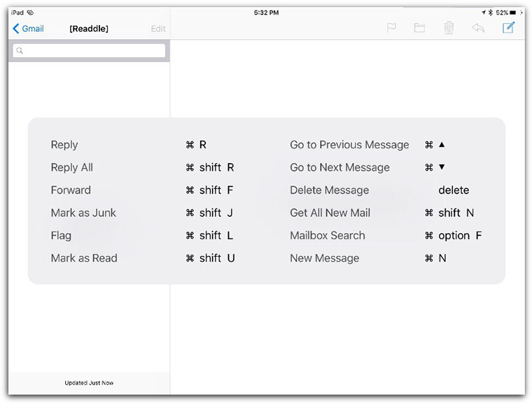
Task: Tap the magnifier icon in the search field
Action: click(20, 51)
